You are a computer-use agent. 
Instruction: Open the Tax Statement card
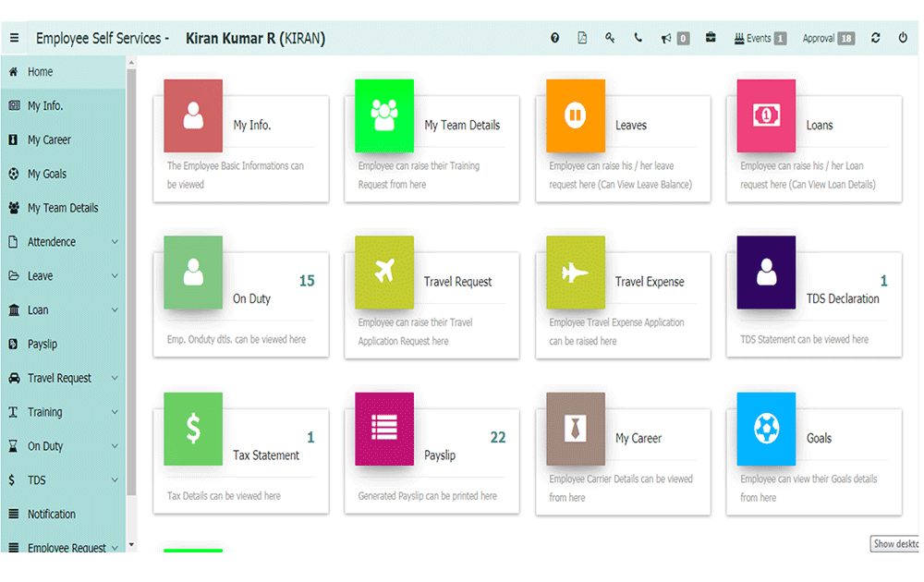191,429
